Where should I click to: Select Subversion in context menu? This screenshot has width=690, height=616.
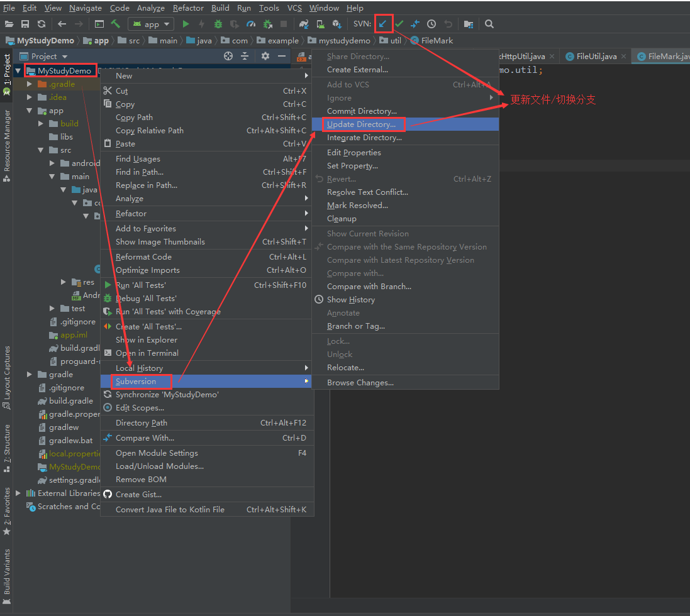(206, 381)
